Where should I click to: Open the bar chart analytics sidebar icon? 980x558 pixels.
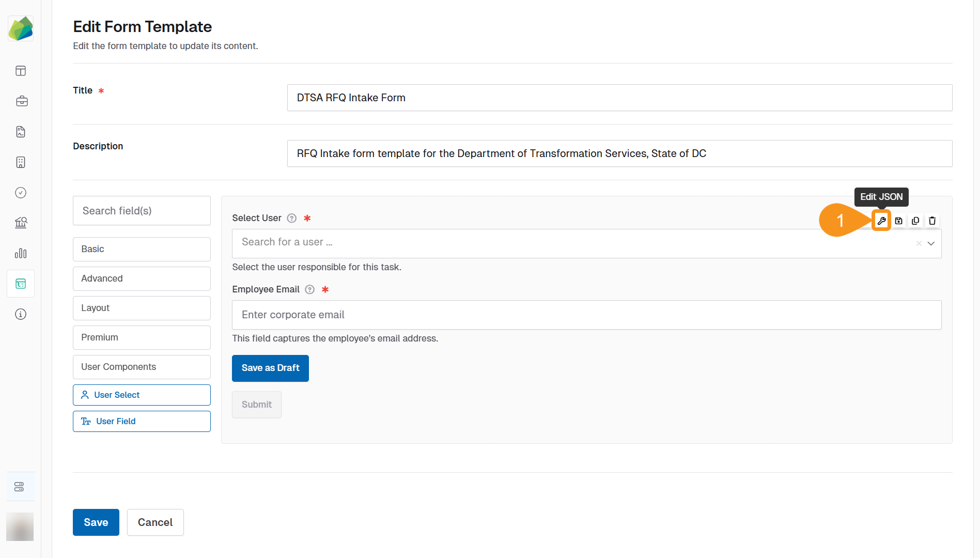20,253
